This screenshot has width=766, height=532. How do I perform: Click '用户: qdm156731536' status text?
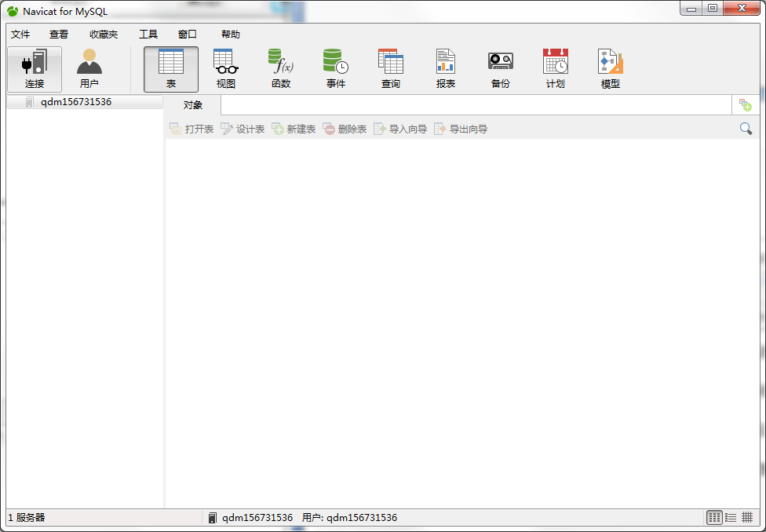(349, 517)
